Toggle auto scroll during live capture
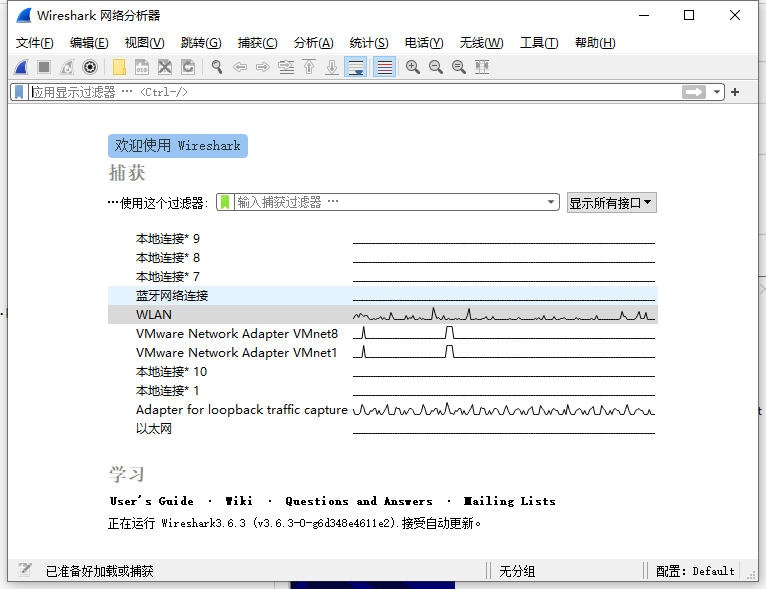This screenshot has width=766, height=589. click(356, 67)
